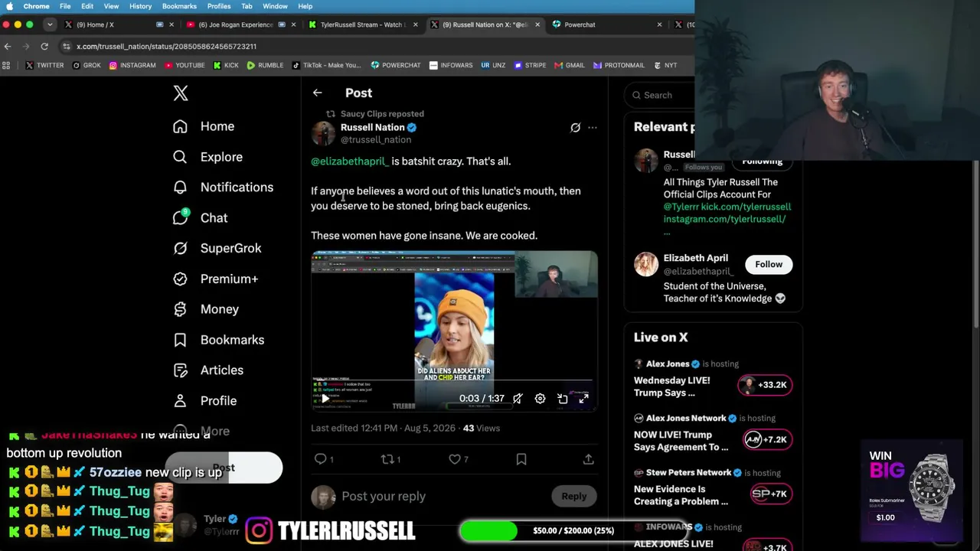Open the Window menu
980x551 pixels.
coord(275,6)
